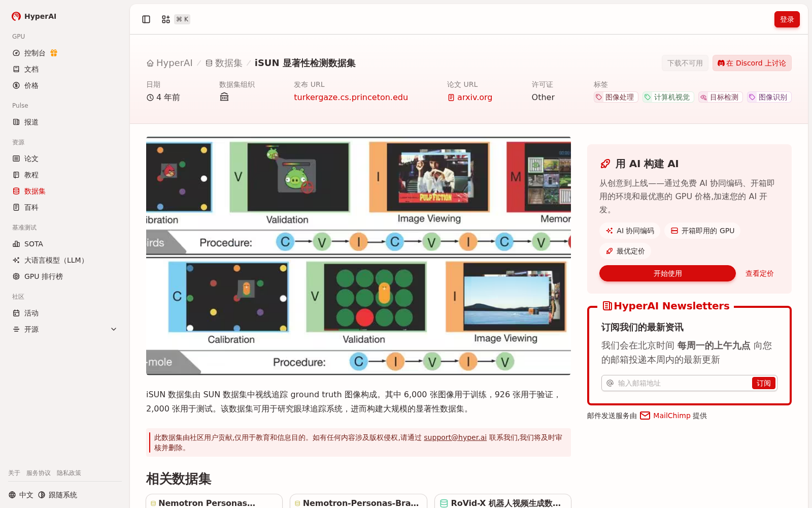Click the support@hyper.ai email link
Viewport: 812px width, 508px height.
pyautogui.click(x=455, y=437)
